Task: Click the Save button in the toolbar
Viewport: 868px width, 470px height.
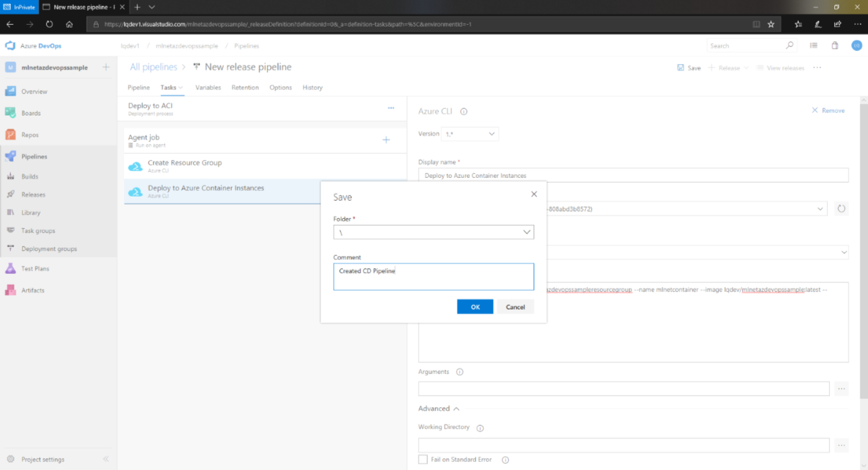Action: tap(689, 68)
